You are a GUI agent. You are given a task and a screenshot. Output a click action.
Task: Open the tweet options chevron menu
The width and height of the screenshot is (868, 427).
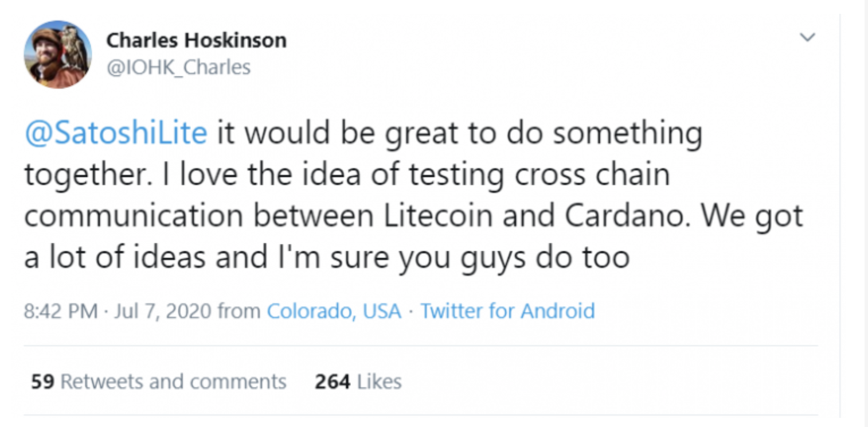(x=807, y=38)
